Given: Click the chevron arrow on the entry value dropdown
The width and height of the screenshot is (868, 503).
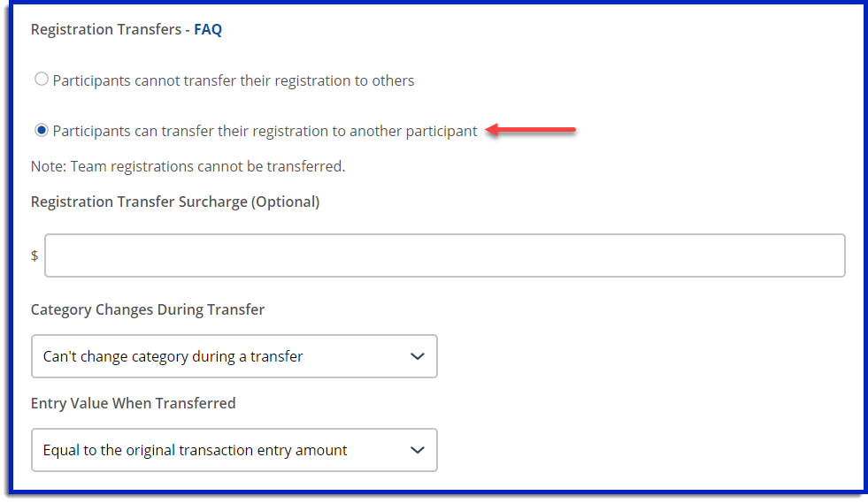Looking at the screenshot, I should click(418, 450).
